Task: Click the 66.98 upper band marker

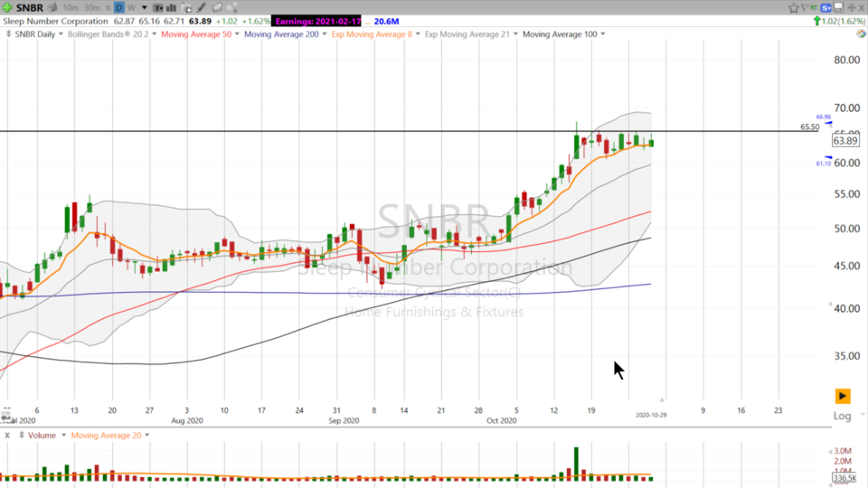Action: click(x=823, y=117)
